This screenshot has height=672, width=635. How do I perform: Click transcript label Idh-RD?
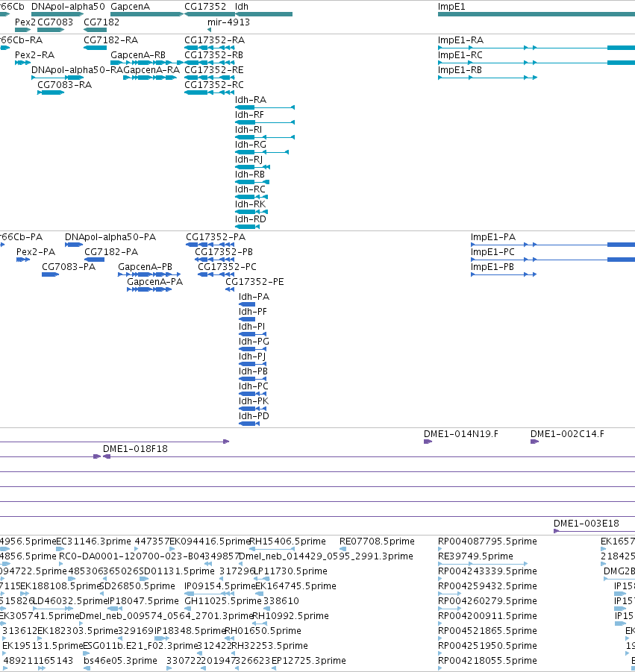(251, 219)
